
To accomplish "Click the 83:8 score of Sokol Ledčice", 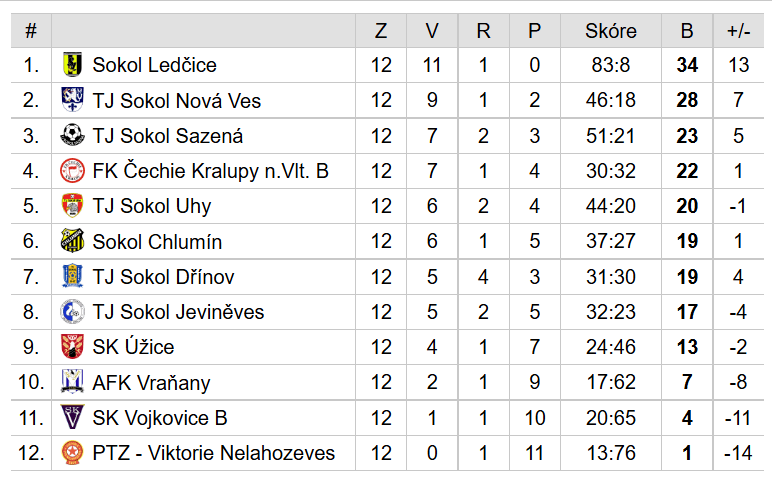I will pos(611,65).
